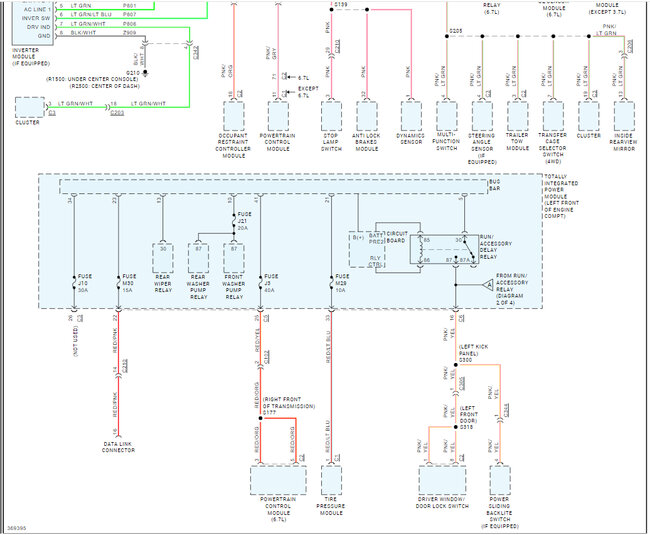650x535 pixels.
Task: Click Fuse M30 15A symbol
Action: click(119, 283)
